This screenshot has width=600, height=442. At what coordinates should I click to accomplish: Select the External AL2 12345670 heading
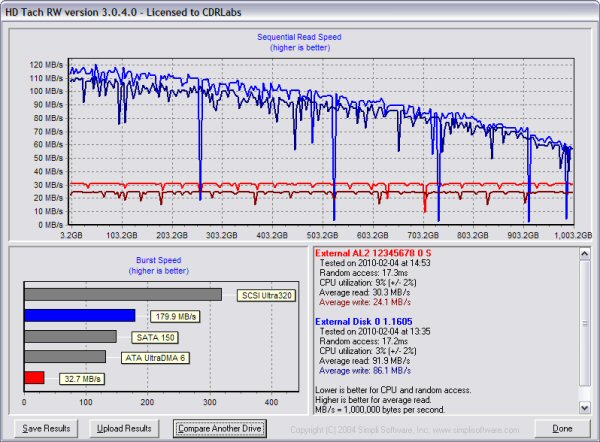[x=376, y=253]
